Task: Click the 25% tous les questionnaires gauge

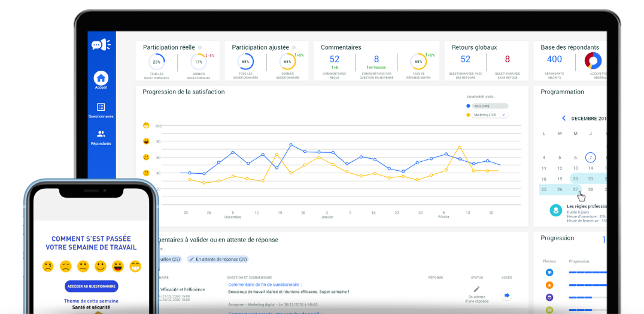Action: 156,62
